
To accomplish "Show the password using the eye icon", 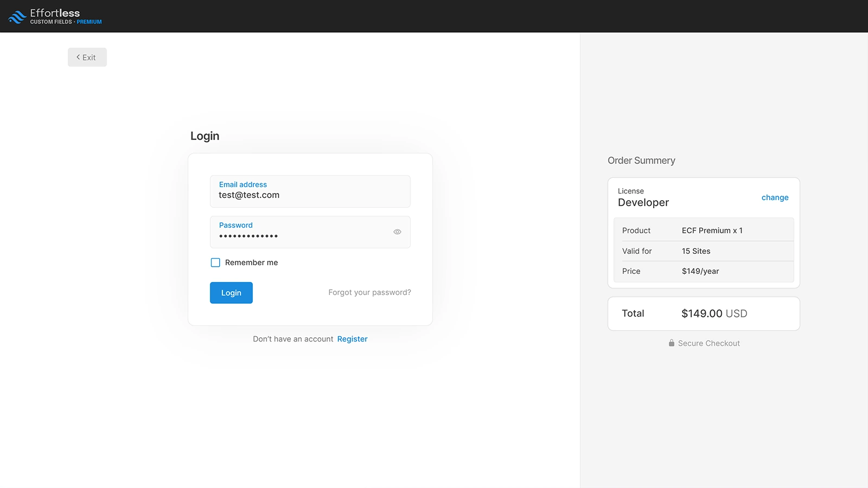I will pos(397,232).
